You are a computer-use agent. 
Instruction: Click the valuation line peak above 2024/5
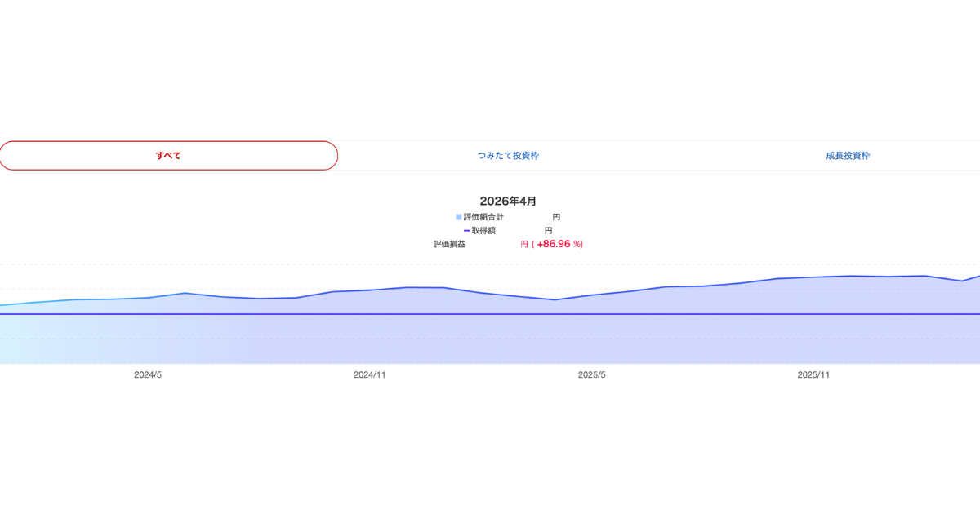[185, 293]
